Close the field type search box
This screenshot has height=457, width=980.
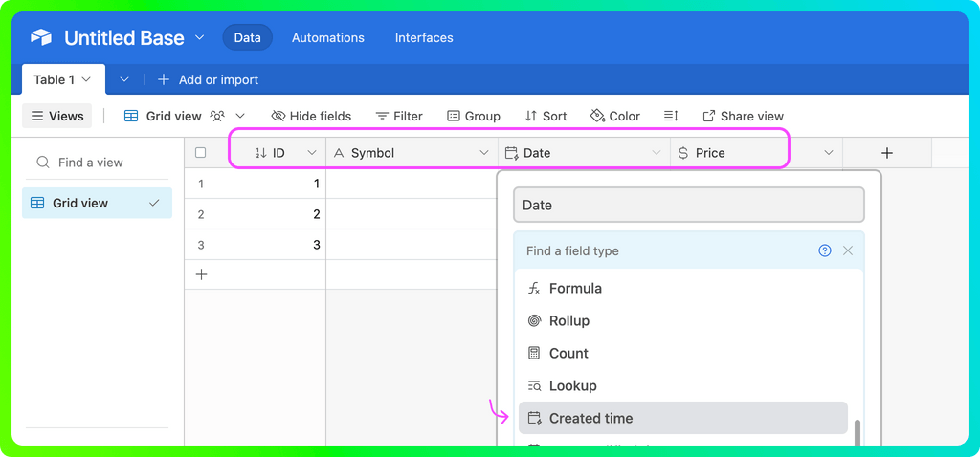848,250
